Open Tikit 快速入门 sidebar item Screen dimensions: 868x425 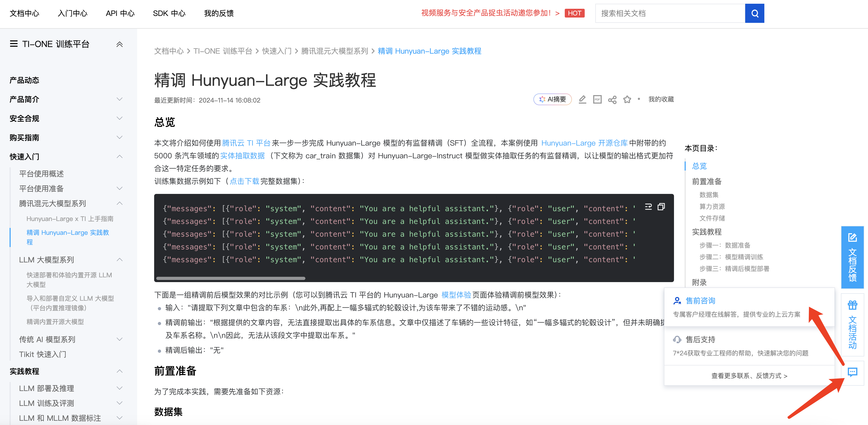tap(43, 354)
